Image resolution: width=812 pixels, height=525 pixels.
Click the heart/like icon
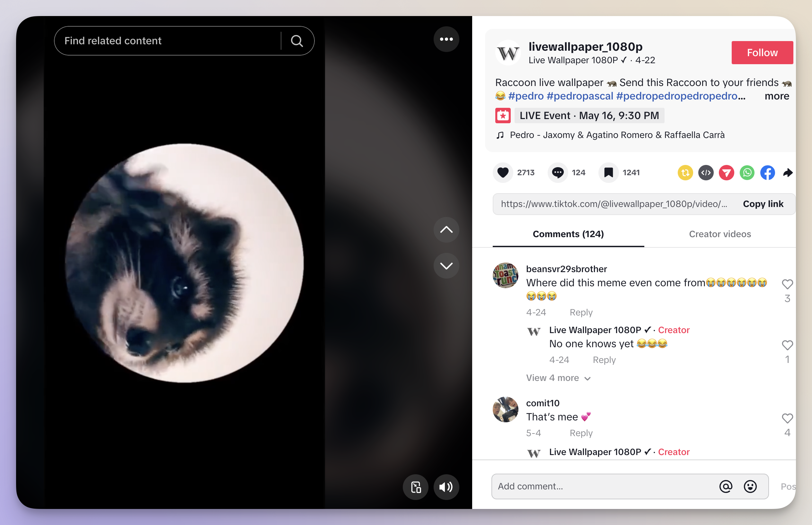click(503, 172)
